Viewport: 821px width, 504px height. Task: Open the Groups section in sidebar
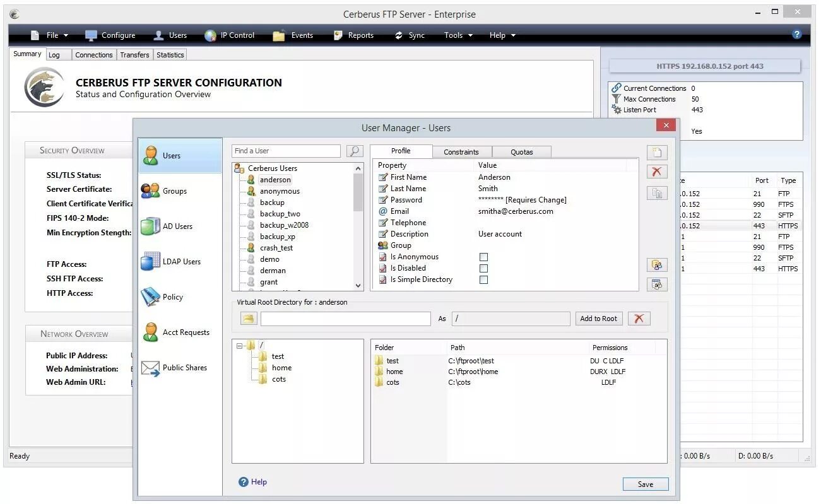pyautogui.click(x=180, y=191)
